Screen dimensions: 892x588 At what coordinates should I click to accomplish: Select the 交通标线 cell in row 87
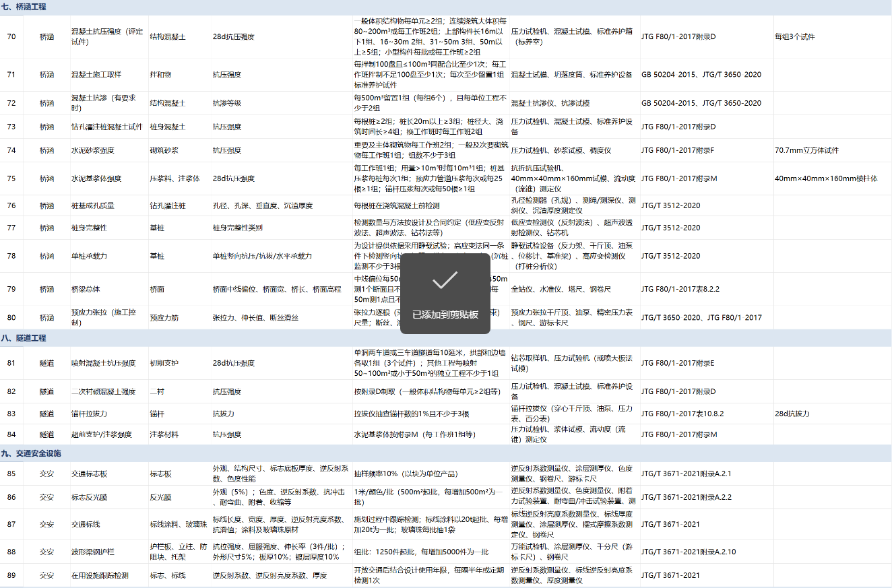point(86,524)
